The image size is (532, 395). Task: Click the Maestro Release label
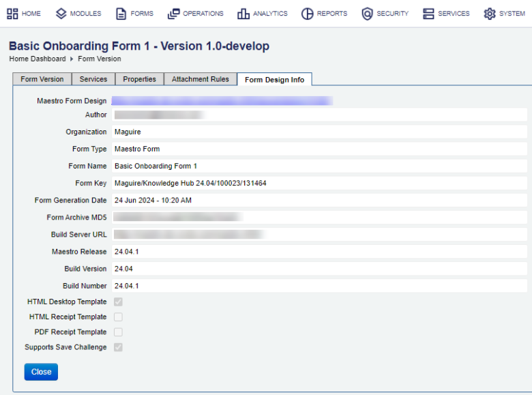(79, 252)
